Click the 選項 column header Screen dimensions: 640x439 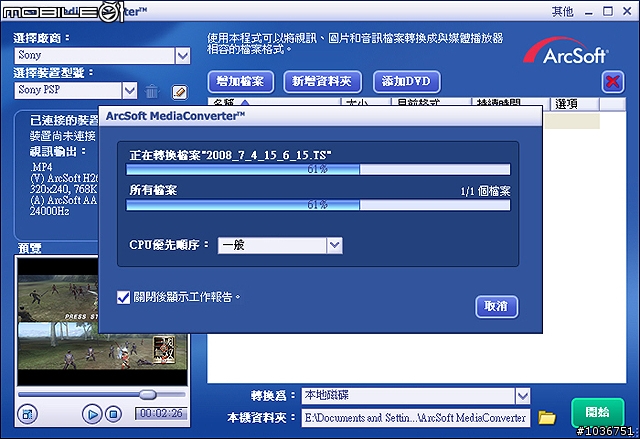tap(574, 104)
